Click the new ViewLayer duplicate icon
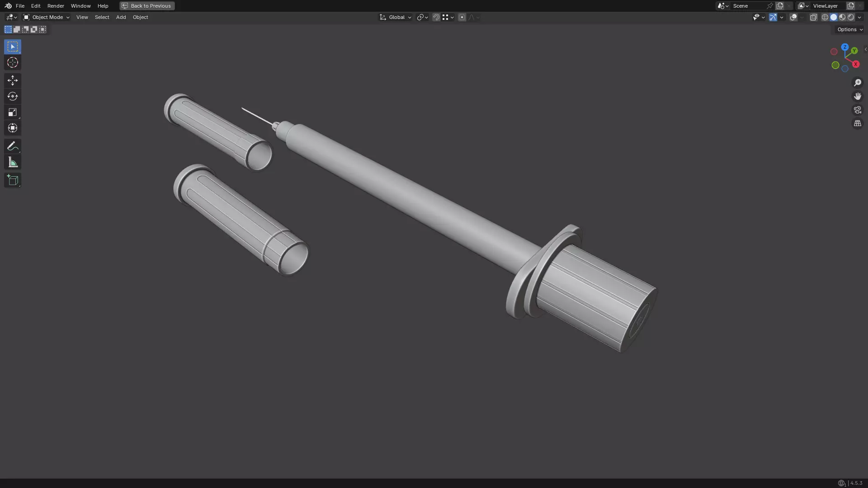The width and height of the screenshot is (868, 488). tap(851, 6)
